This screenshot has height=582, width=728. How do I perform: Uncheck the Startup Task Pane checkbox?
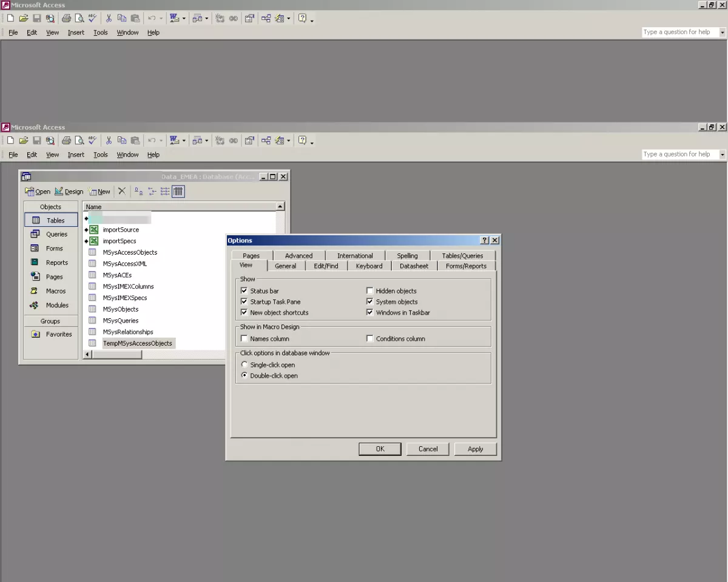244,302
